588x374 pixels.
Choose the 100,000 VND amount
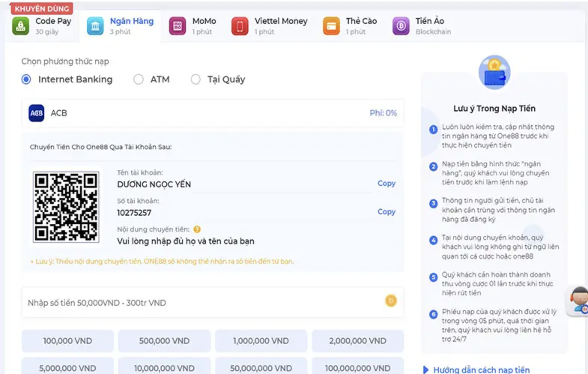point(67,341)
